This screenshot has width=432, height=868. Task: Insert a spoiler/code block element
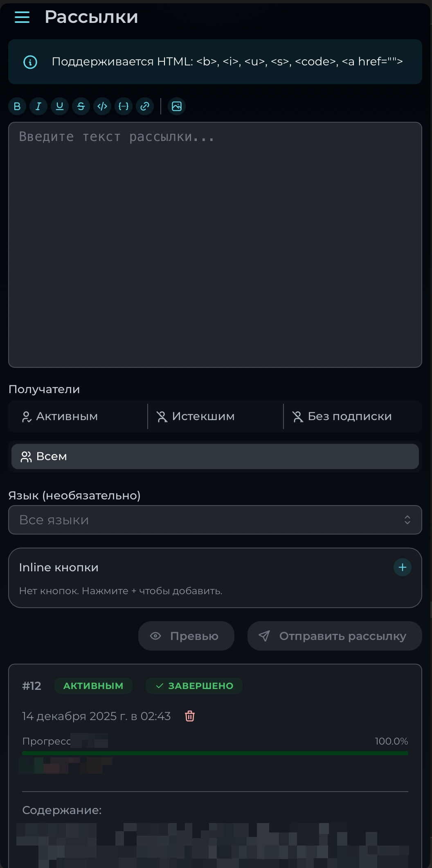(x=123, y=106)
